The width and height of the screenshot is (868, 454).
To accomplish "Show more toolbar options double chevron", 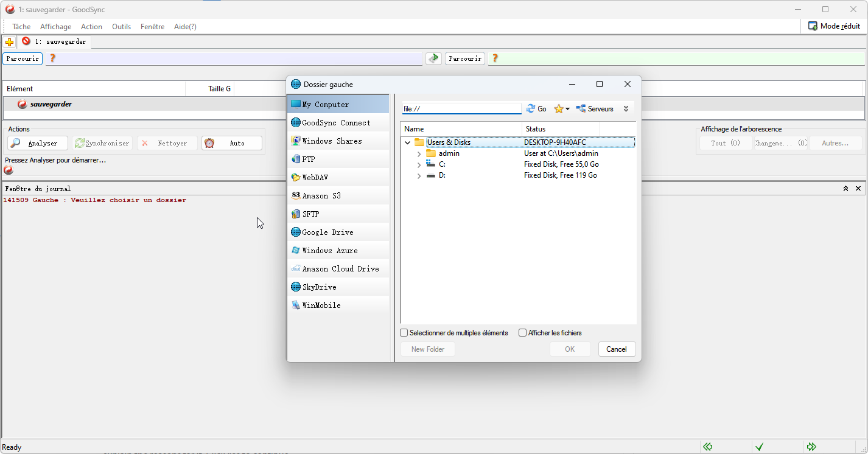I will (x=626, y=109).
